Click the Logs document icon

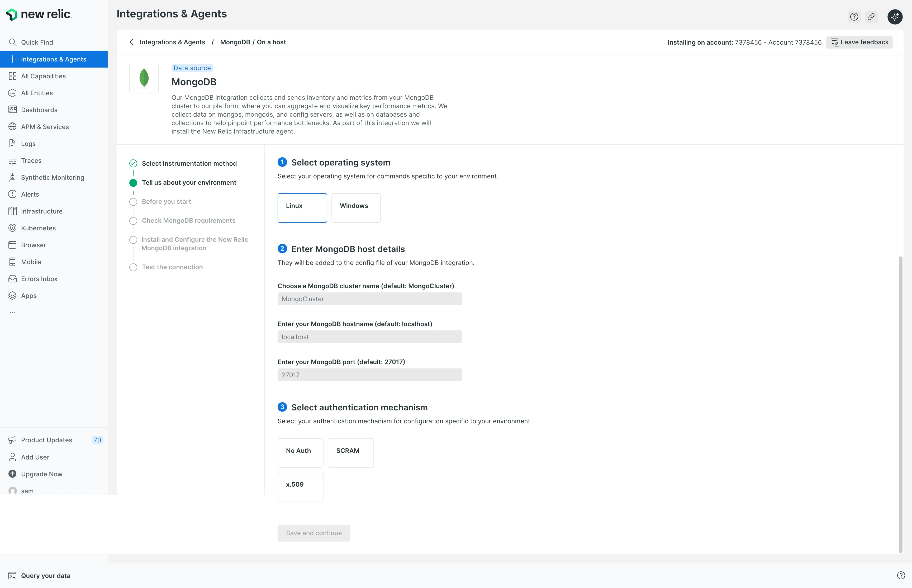pyautogui.click(x=13, y=144)
